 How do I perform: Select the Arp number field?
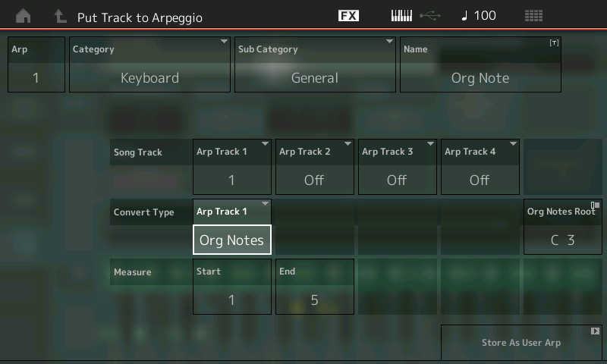(36, 64)
